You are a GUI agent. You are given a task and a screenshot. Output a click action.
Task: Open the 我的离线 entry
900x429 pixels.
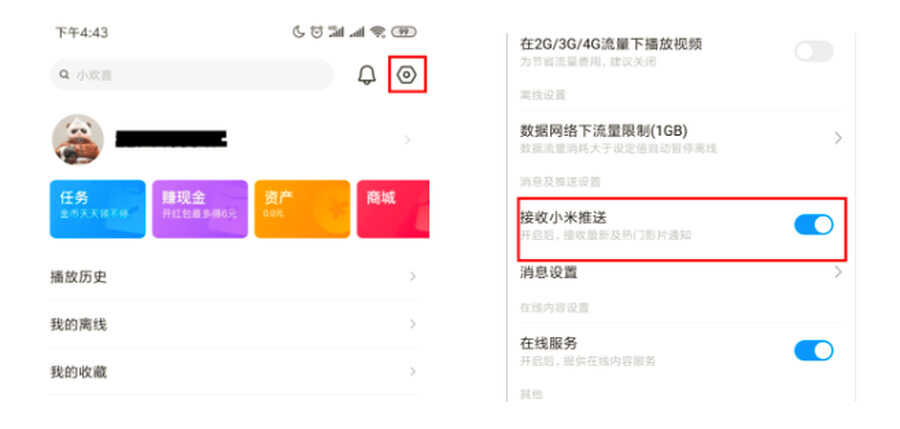tap(232, 324)
